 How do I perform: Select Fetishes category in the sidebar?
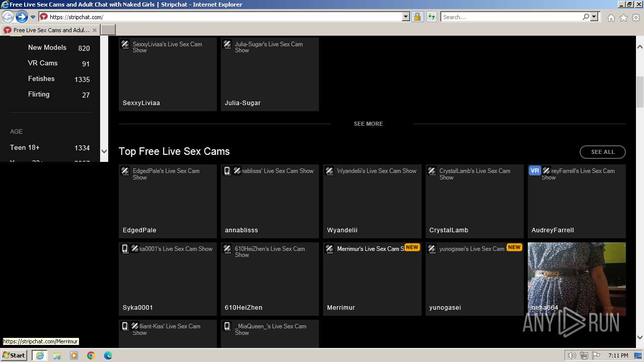click(41, 78)
